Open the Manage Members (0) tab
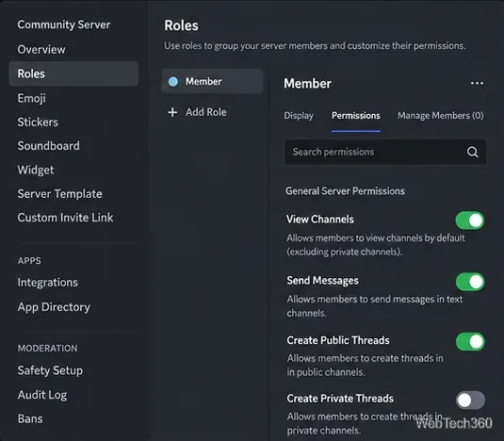 440,116
